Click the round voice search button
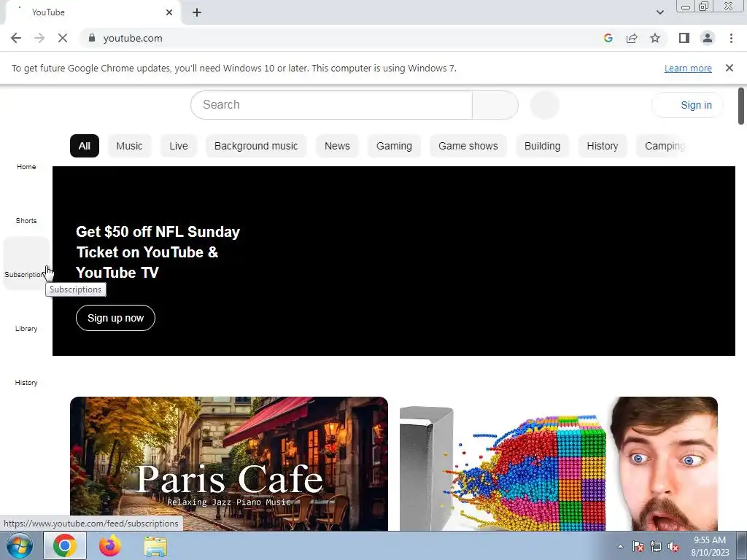Screen dimensions: 747x560 coord(544,105)
